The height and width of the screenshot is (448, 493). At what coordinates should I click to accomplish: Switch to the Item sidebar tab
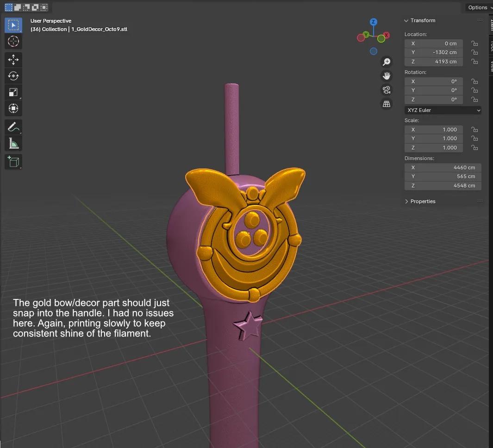[491, 25]
